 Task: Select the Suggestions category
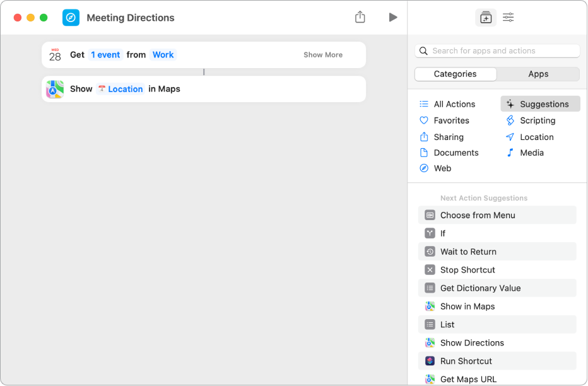click(541, 103)
